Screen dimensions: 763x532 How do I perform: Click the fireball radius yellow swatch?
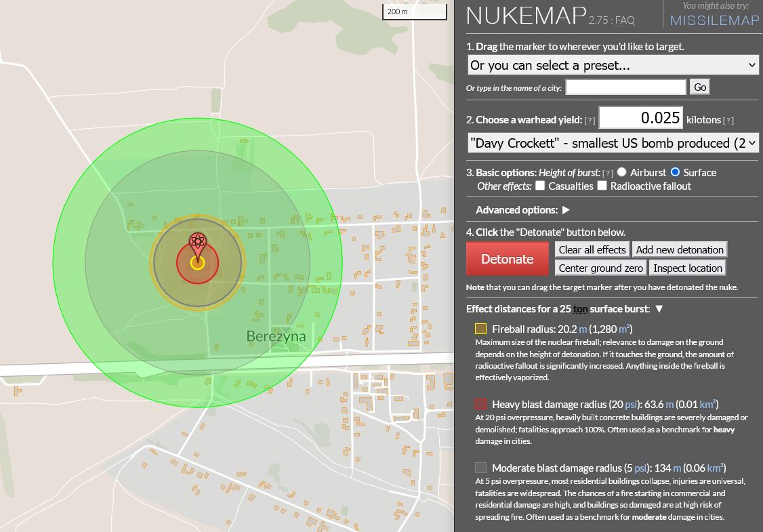(x=480, y=329)
